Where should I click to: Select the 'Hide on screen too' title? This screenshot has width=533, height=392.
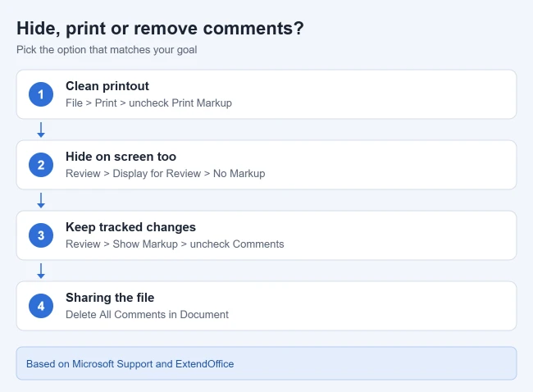(x=121, y=157)
